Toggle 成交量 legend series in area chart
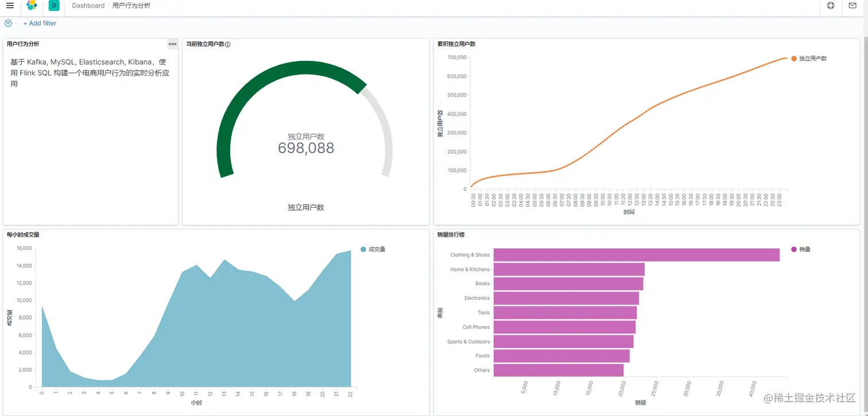 pos(373,249)
